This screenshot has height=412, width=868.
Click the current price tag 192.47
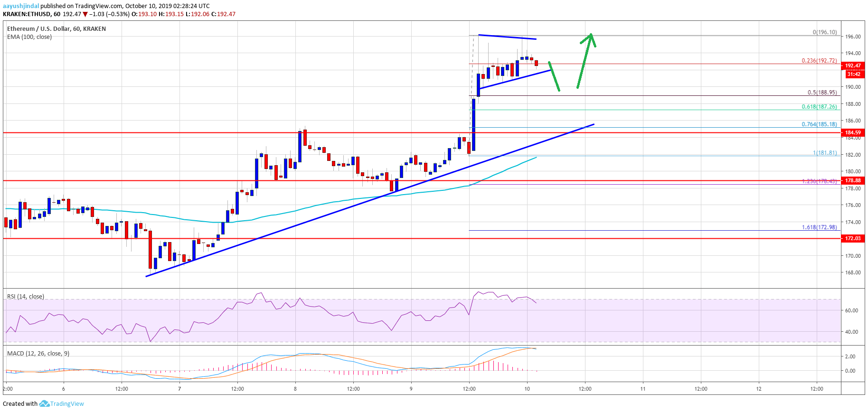point(853,66)
